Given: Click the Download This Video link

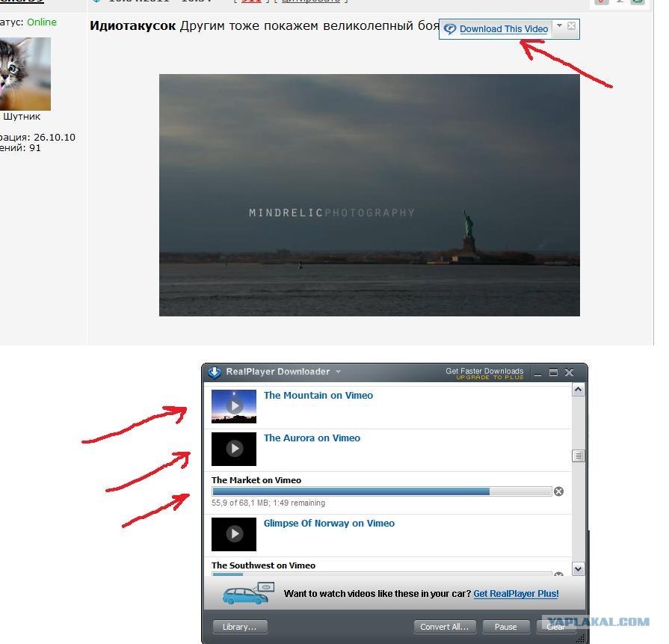Looking at the screenshot, I should pyautogui.click(x=504, y=29).
